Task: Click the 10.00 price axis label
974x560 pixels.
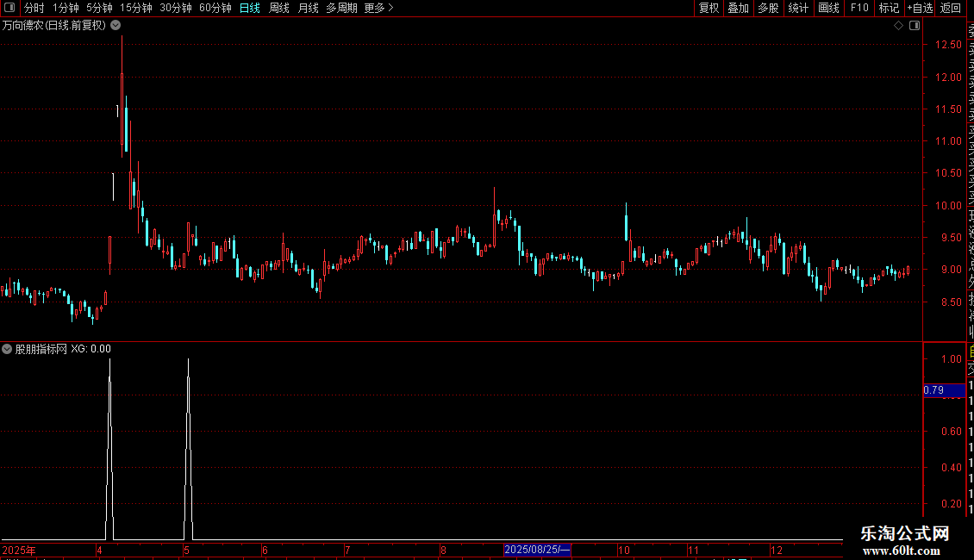Action: [948, 206]
